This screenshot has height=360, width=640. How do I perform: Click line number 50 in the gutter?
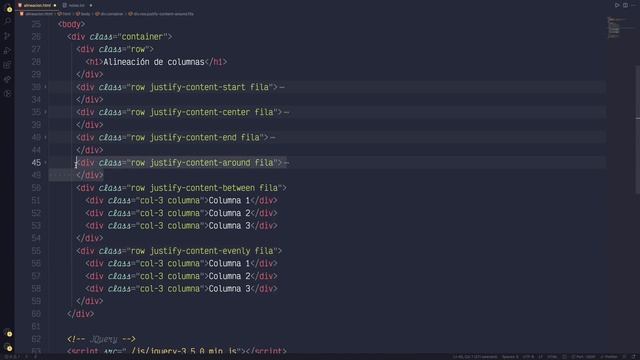click(x=36, y=188)
